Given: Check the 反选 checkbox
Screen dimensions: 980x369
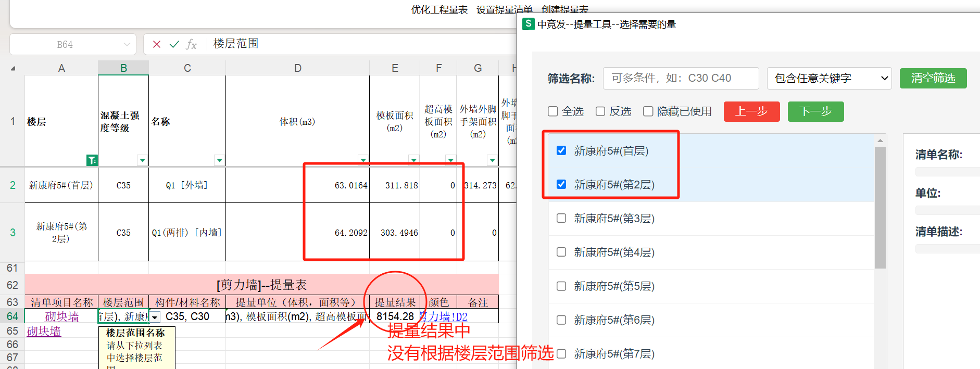Looking at the screenshot, I should coord(600,111).
